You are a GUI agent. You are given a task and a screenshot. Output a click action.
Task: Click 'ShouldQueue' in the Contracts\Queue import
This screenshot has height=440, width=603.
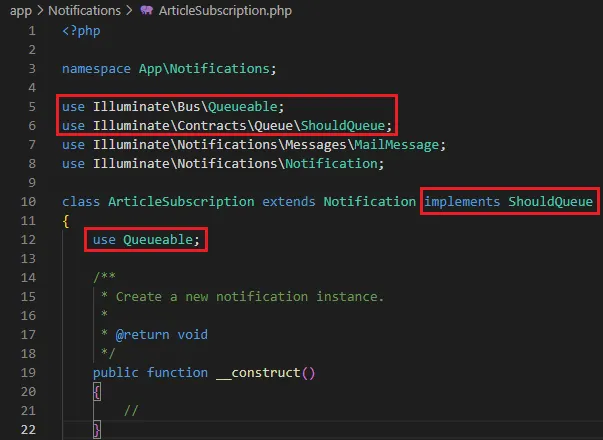(x=343, y=125)
